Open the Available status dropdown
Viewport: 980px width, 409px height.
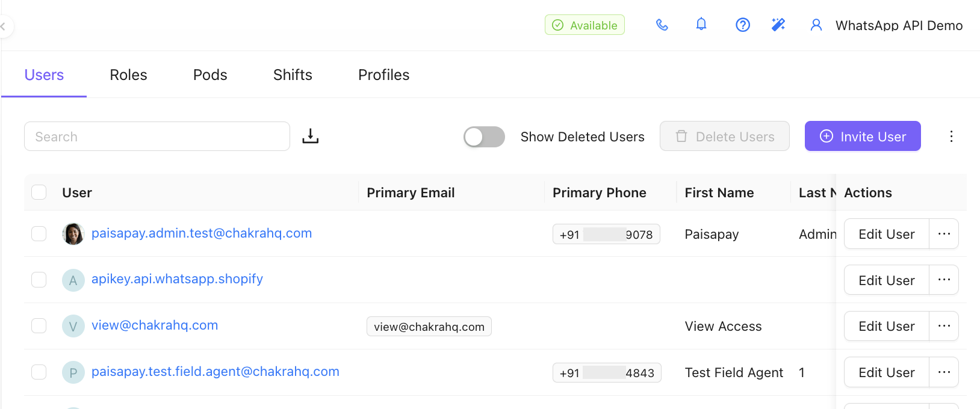tap(585, 25)
